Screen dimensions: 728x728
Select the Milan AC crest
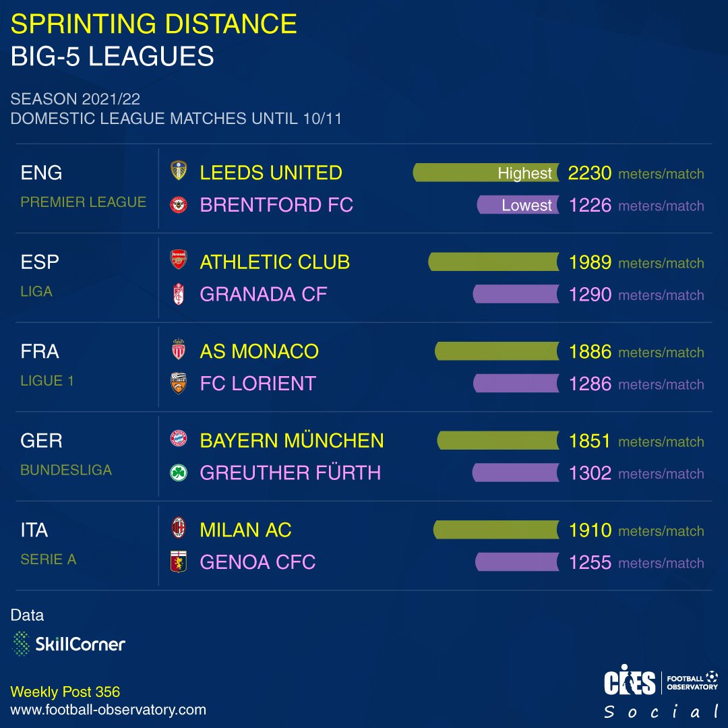point(178,529)
